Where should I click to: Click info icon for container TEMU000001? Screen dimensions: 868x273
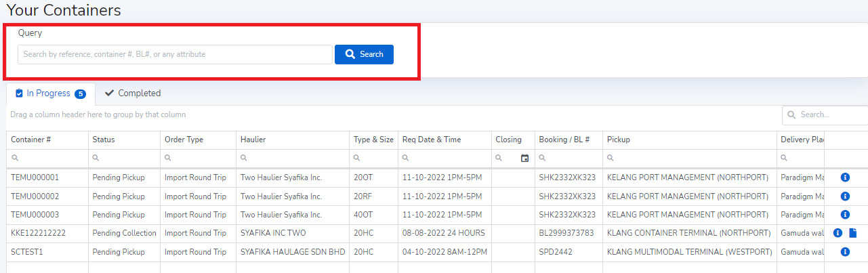coord(845,177)
